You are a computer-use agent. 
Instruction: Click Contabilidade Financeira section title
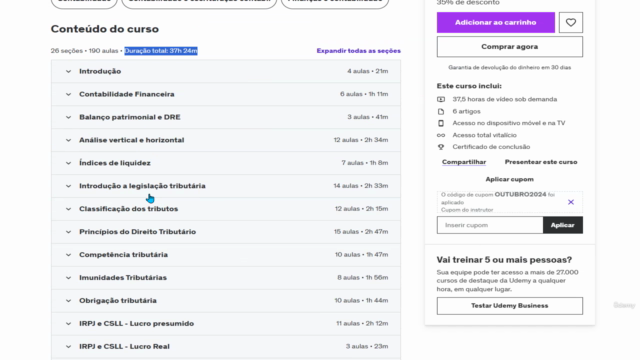click(x=127, y=94)
